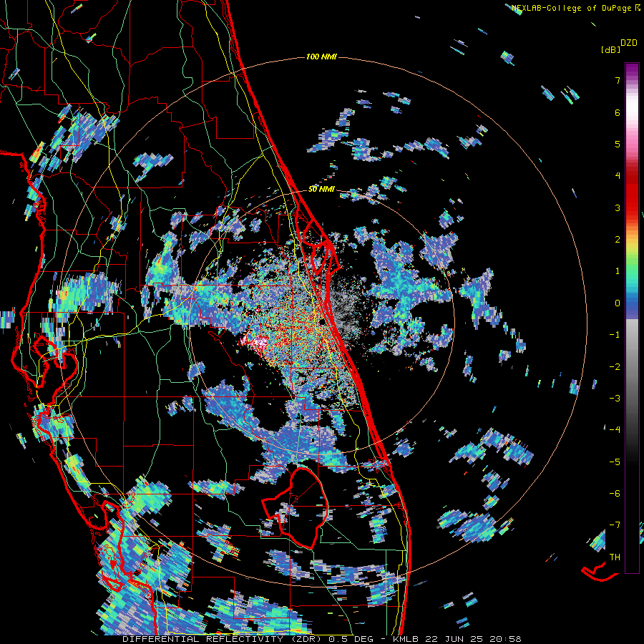Viewport: 644px width, 644px height.
Task: Click the 3 value on color scale
Action: [x=618, y=208]
